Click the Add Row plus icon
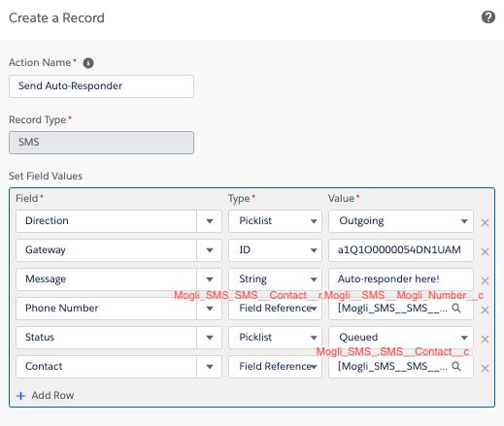Viewport: 504px width, 426px height. [20, 396]
